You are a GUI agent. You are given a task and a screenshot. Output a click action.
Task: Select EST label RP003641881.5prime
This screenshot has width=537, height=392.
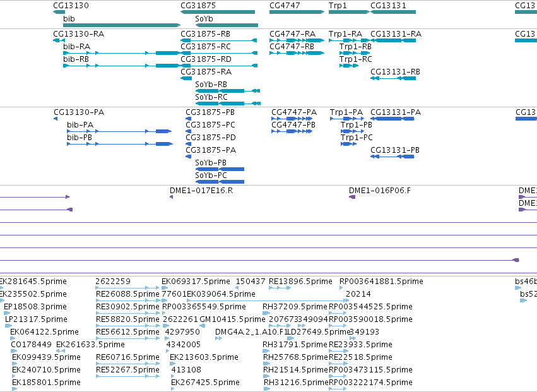[x=381, y=282]
